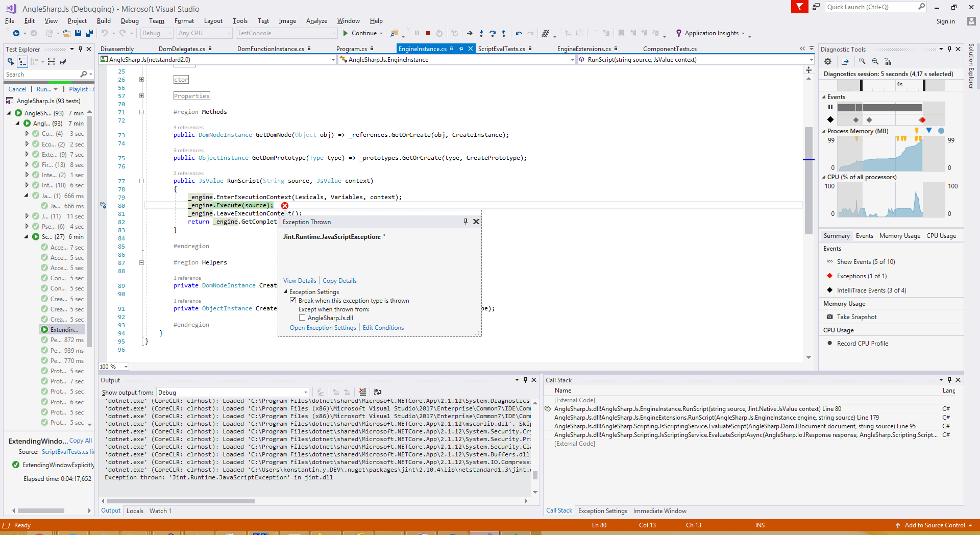Open the 'Show output from' dropdown
This screenshot has width=980, height=535.
(305, 392)
